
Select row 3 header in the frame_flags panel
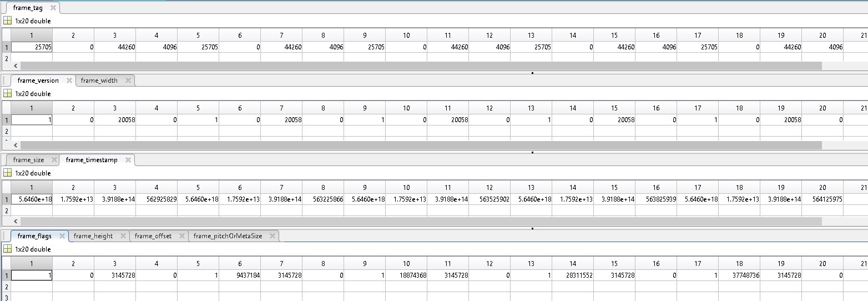[6, 297]
